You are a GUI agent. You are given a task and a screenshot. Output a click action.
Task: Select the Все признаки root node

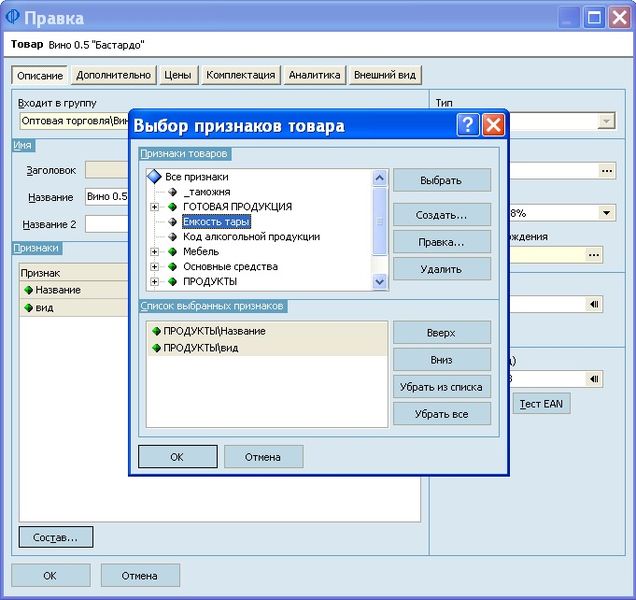pyautogui.click(x=197, y=177)
